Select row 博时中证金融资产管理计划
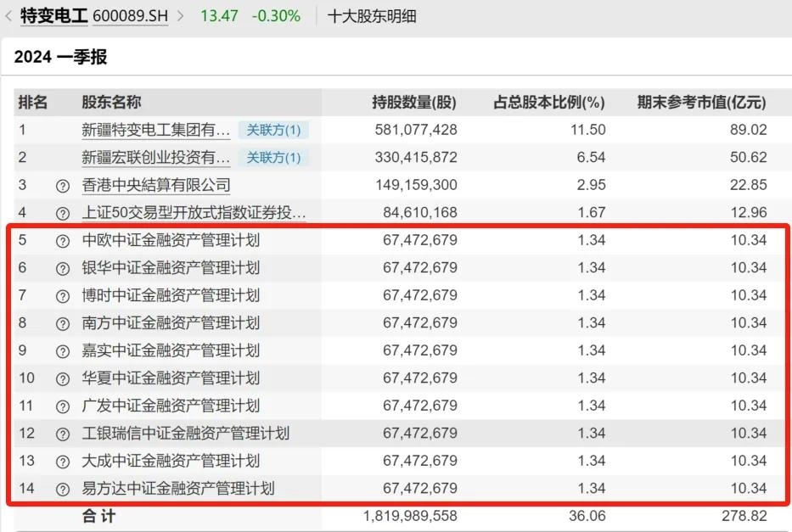Image resolution: width=792 pixels, height=532 pixels. click(x=399, y=295)
